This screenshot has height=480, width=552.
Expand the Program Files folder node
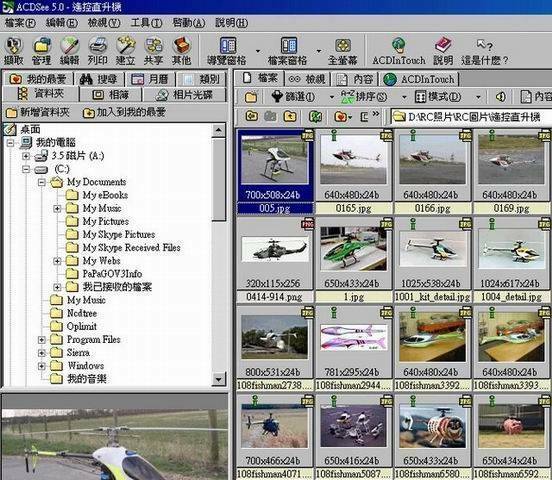pos(42,340)
